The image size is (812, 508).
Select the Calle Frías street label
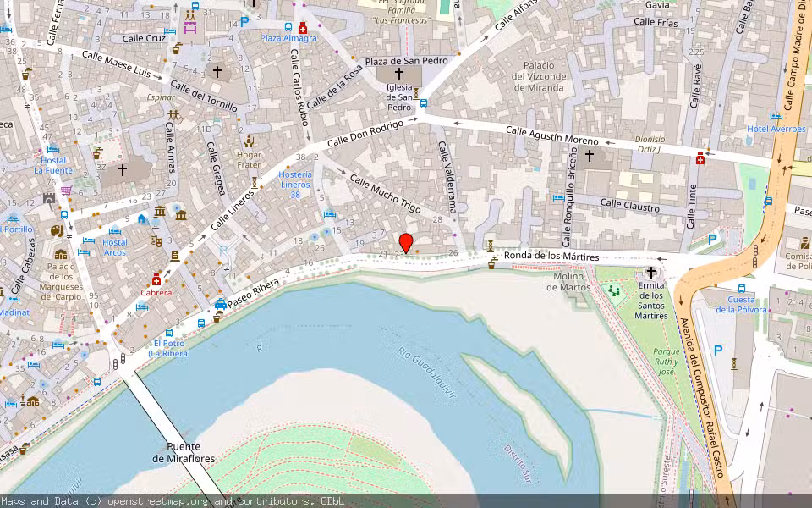(x=656, y=22)
